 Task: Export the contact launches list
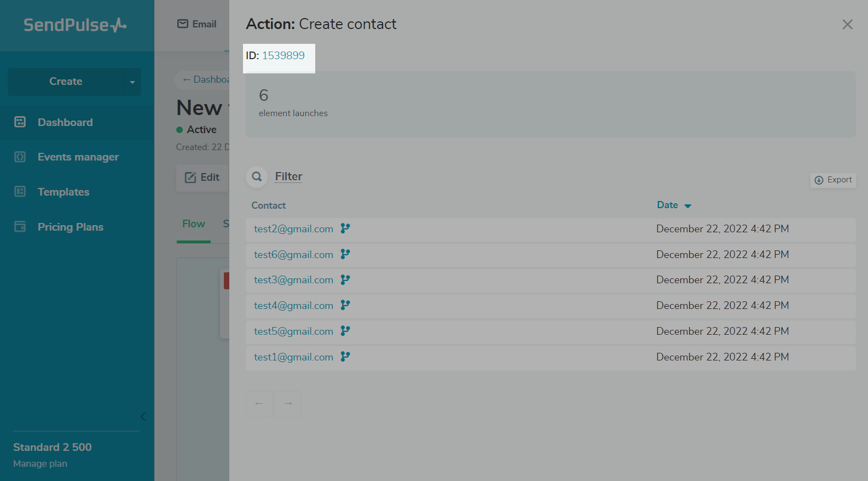(x=833, y=180)
